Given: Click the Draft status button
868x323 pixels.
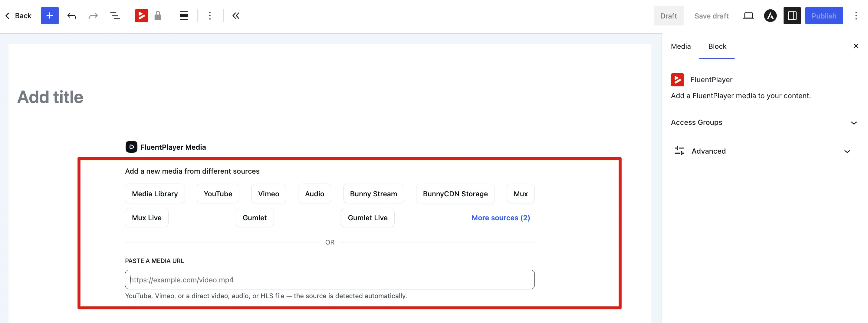Looking at the screenshot, I should [669, 16].
